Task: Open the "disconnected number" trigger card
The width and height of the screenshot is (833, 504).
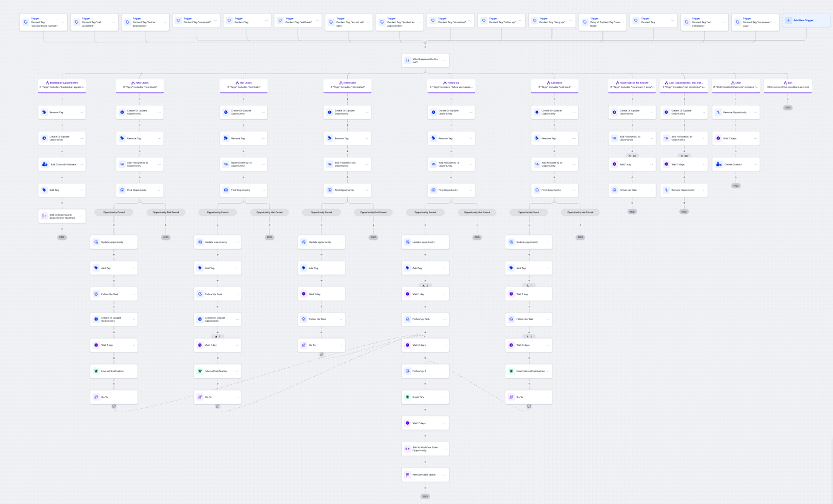Action: 44,22
